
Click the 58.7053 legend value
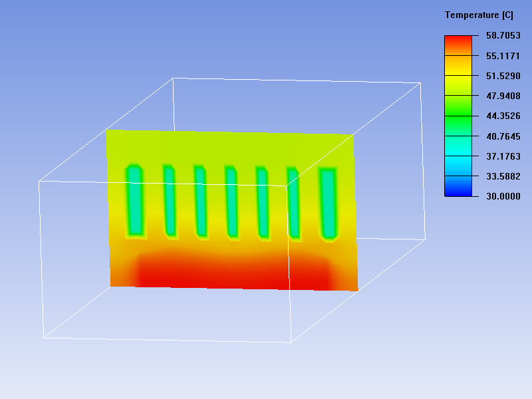tap(503, 36)
